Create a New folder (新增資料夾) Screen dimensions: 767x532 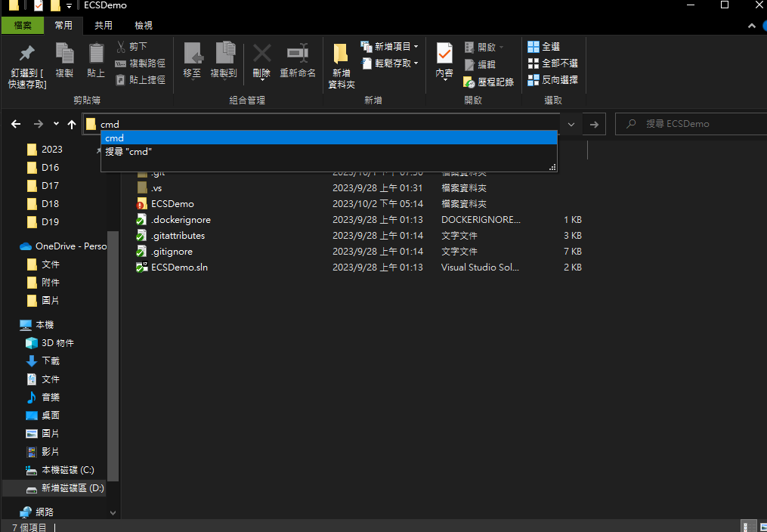341,66
